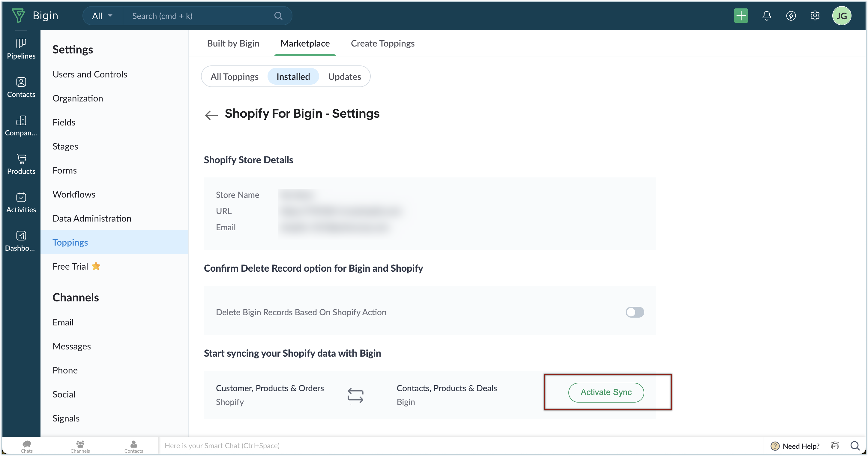Click the Bigin logo icon

click(18, 16)
